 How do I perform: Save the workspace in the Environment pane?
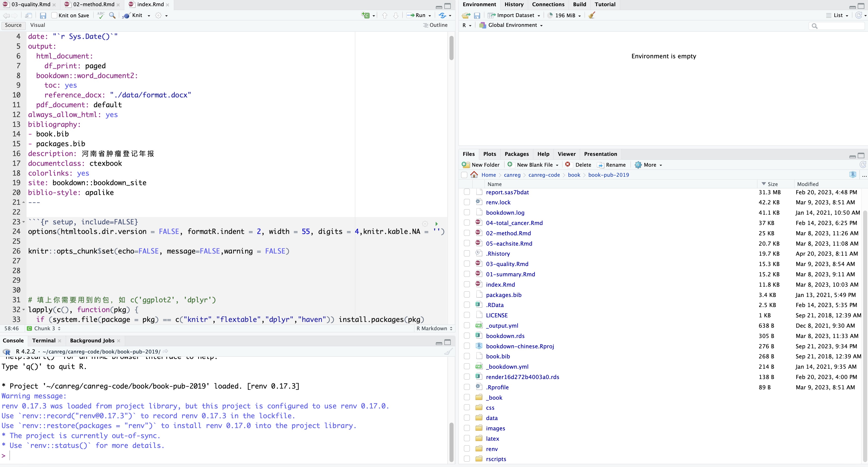coord(477,15)
